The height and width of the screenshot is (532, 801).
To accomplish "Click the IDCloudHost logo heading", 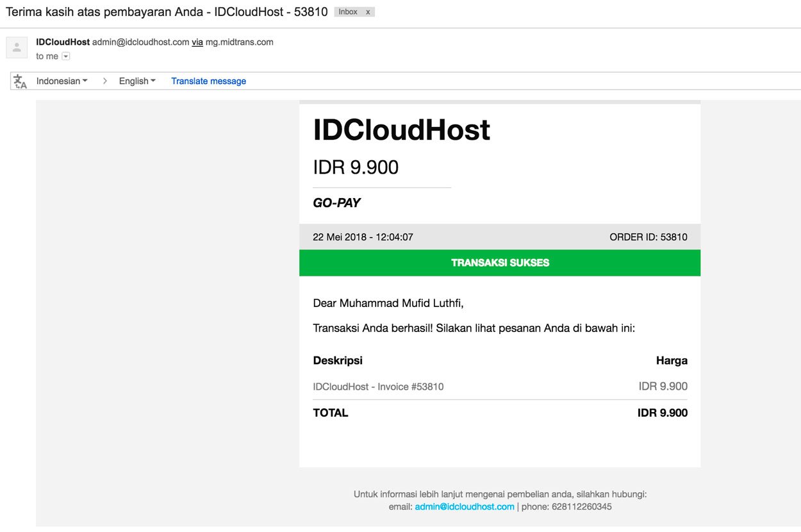I will click(x=400, y=130).
